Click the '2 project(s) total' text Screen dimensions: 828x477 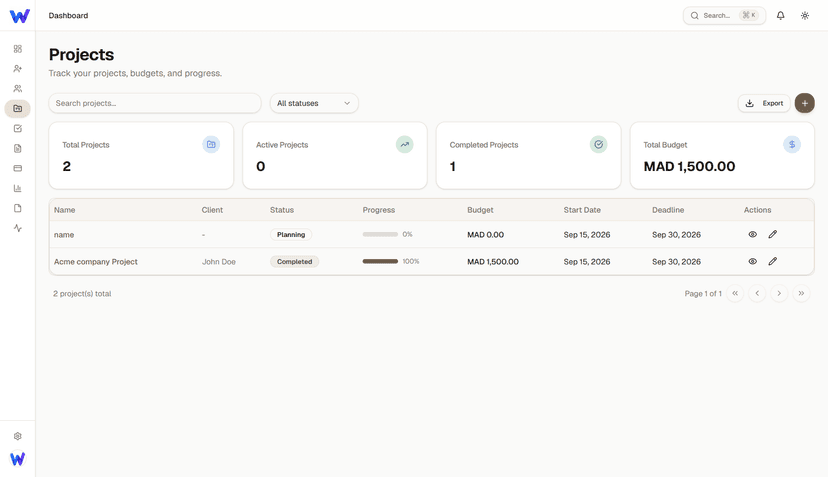pyautogui.click(x=82, y=294)
